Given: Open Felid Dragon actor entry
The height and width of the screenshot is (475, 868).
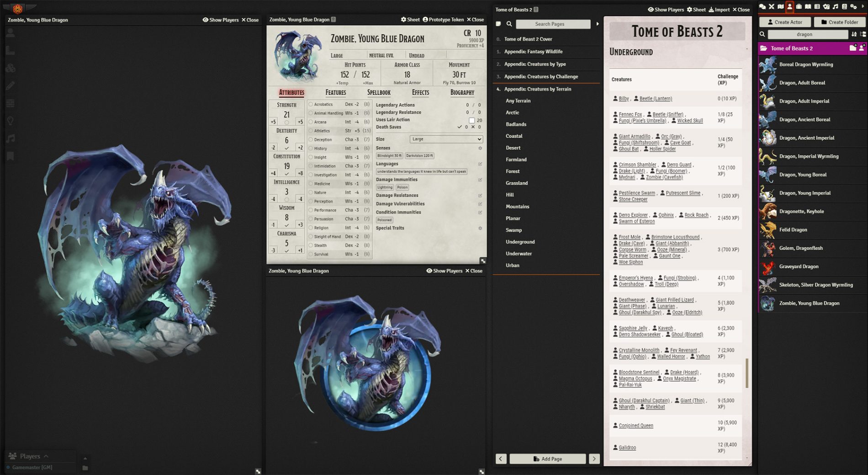Looking at the screenshot, I should pos(812,229).
